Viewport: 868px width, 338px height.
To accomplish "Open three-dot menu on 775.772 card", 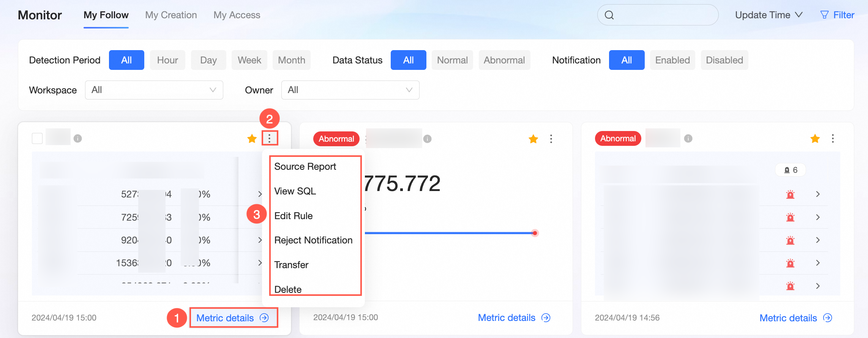I will pyautogui.click(x=551, y=139).
